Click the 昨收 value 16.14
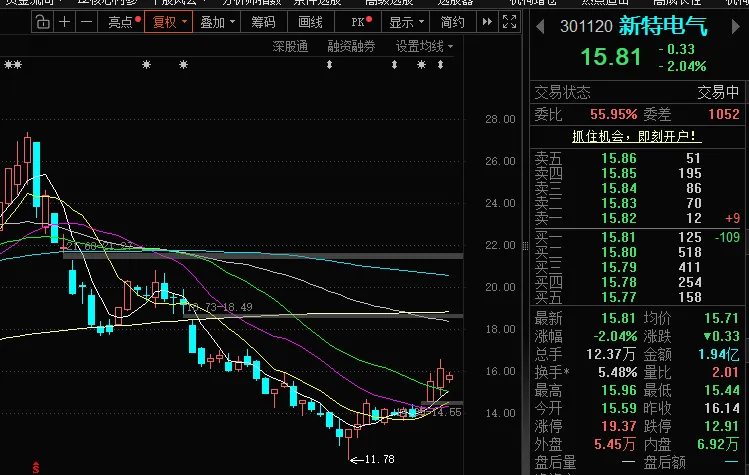Screen dimensions: 749x475 click(722, 409)
